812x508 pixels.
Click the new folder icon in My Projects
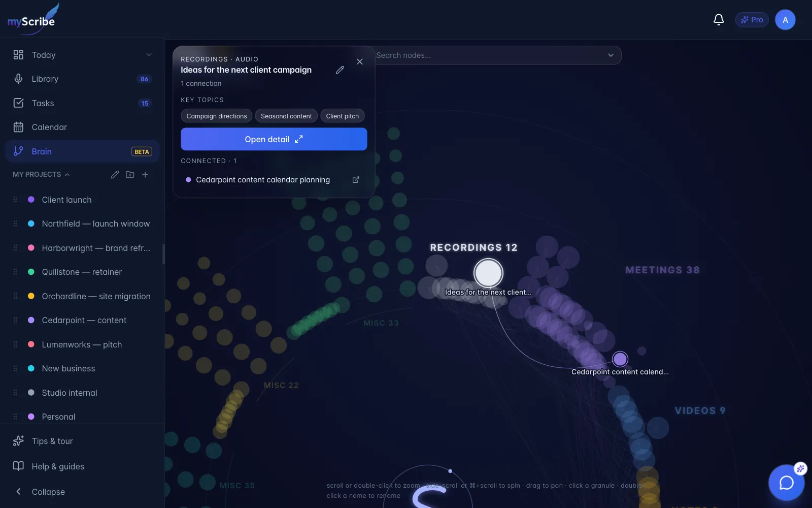(130, 174)
